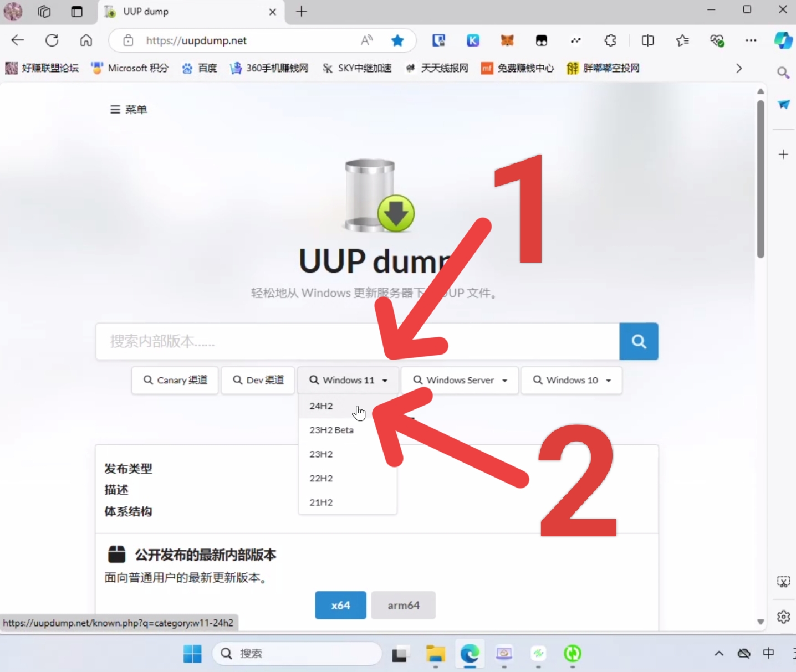Select 21H2 from the dropdown
796x672 pixels.
click(348, 502)
